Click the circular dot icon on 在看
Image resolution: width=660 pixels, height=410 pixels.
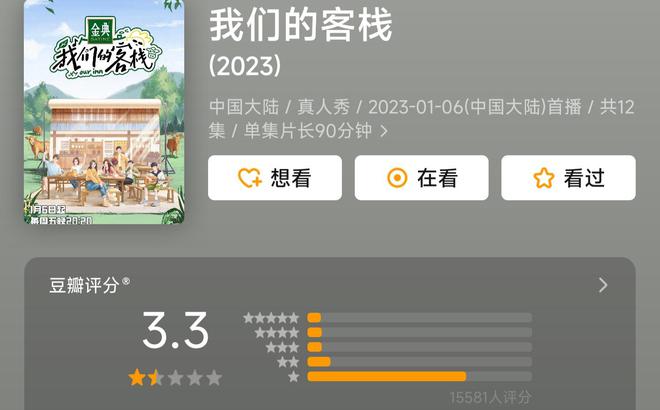397,178
